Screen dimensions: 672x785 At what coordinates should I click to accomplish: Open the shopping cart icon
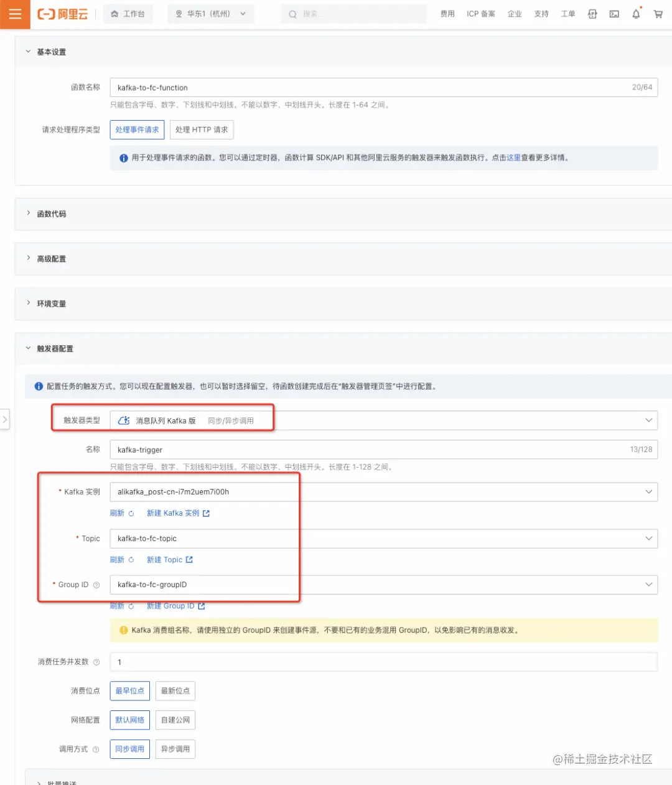coord(658,14)
